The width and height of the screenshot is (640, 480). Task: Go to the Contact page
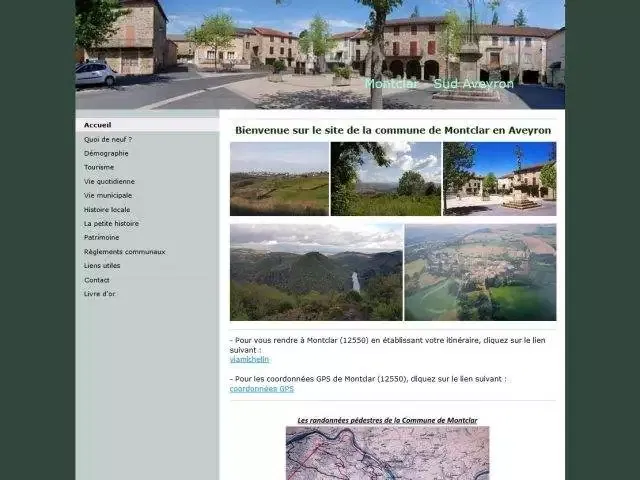pyautogui.click(x=97, y=280)
